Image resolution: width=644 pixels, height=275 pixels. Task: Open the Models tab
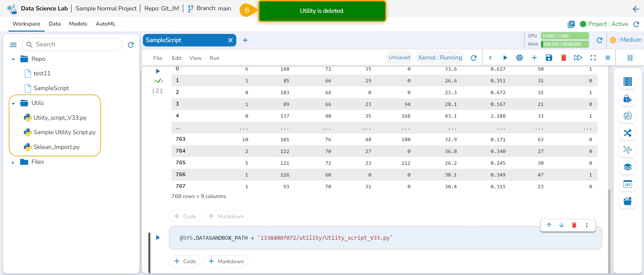(x=78, y=24)
